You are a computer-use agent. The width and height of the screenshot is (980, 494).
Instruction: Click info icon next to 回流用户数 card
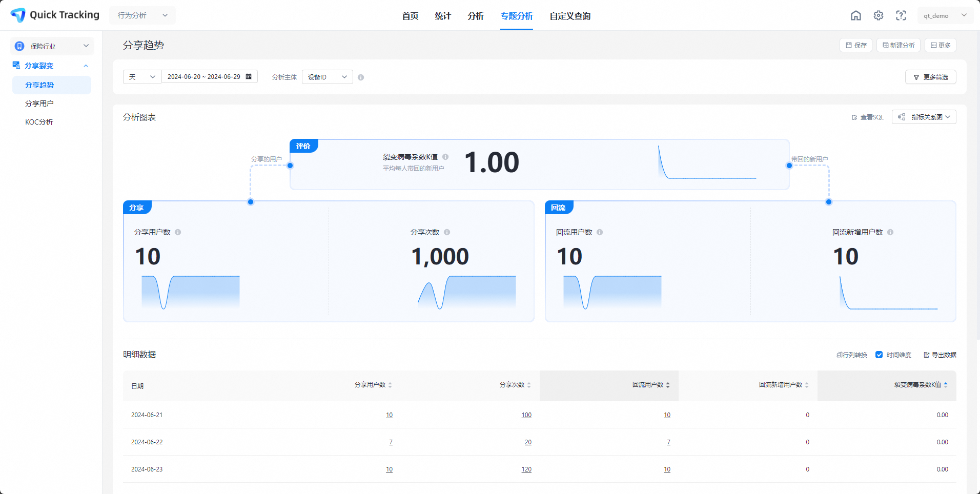pyautogui.click(x=600, y=232)
